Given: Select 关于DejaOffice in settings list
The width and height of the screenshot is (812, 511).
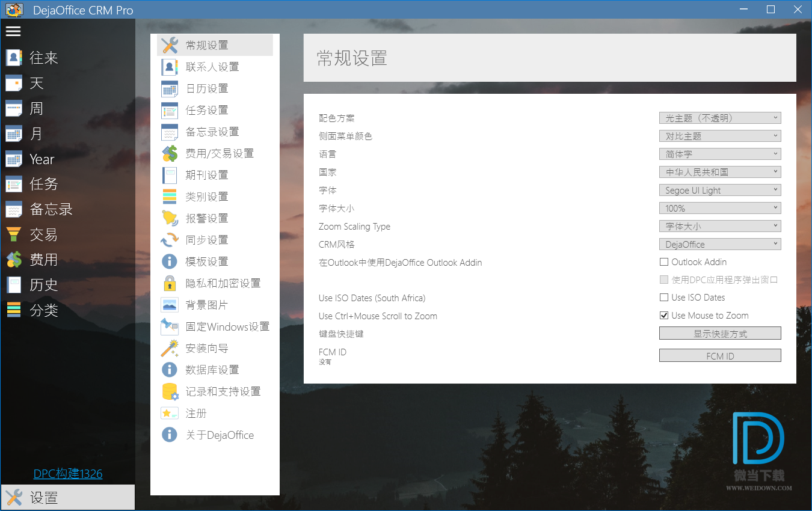Looking at the screenshot, I should (215, 435).
